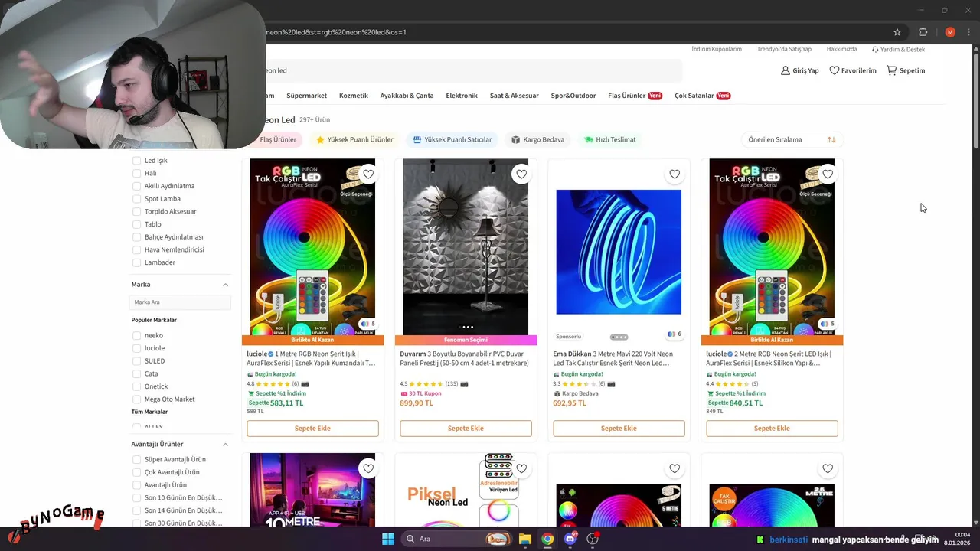Favorite the first luciole 1 Metre product
980x551 pixels.
(x=368, y=174)
